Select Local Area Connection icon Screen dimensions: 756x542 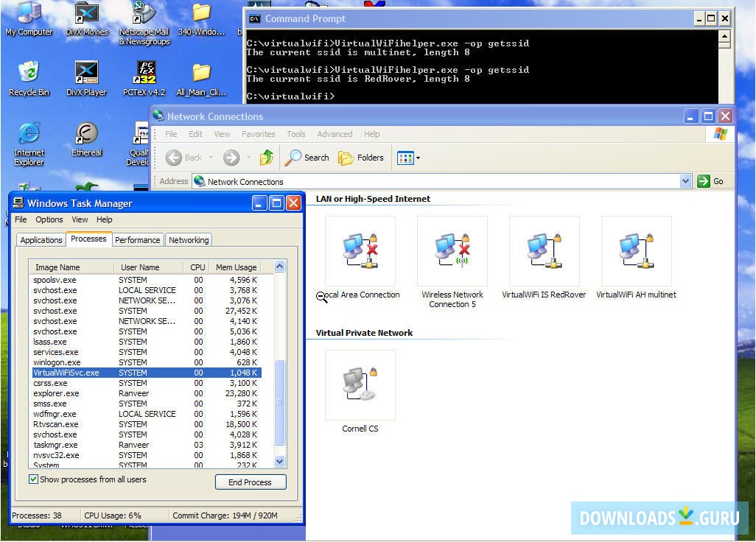pyautogui.click(x=360, y=258)
